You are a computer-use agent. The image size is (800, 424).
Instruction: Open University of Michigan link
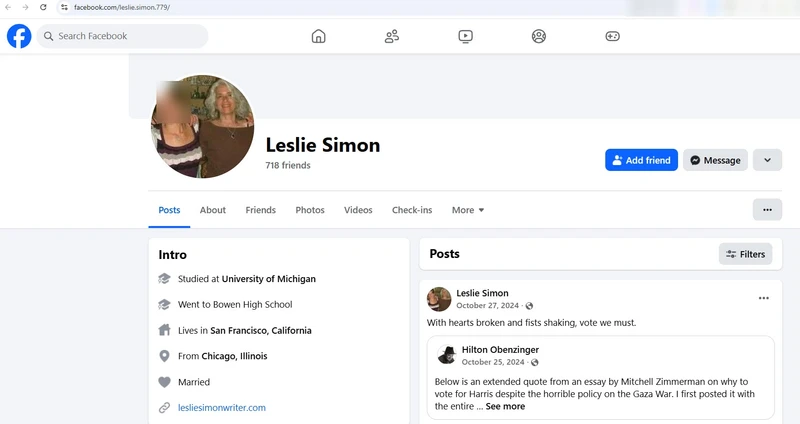pos(269,279)
